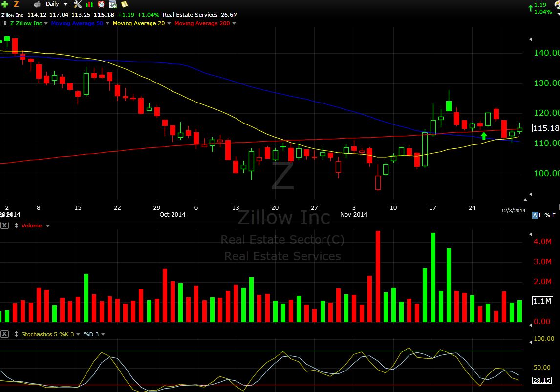The height and width of the screenshot is (392, 560).
Task: Open the yellow sticky note icon
Action: [x=124, y=4]
